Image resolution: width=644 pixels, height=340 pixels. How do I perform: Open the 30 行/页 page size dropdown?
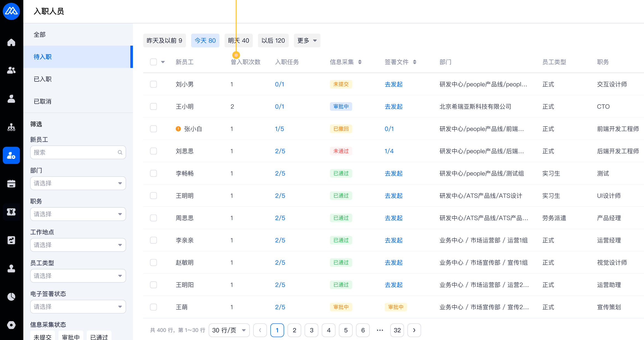point(229,330)
